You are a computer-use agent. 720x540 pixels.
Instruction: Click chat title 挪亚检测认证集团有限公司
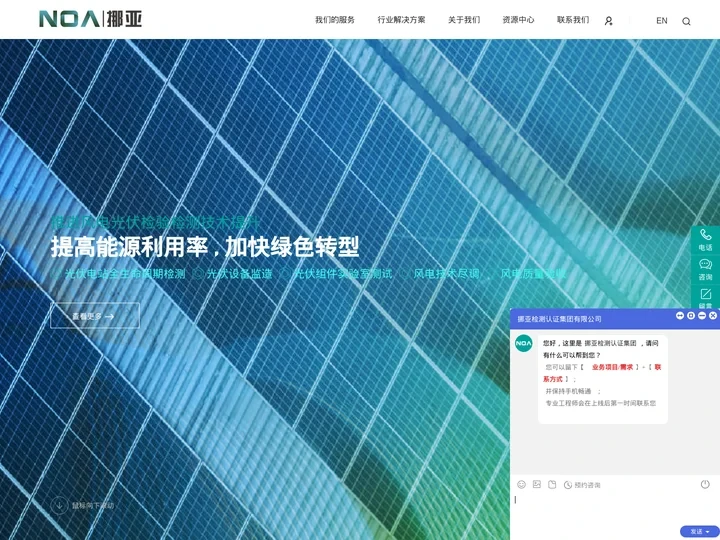(x=559, y=319)
